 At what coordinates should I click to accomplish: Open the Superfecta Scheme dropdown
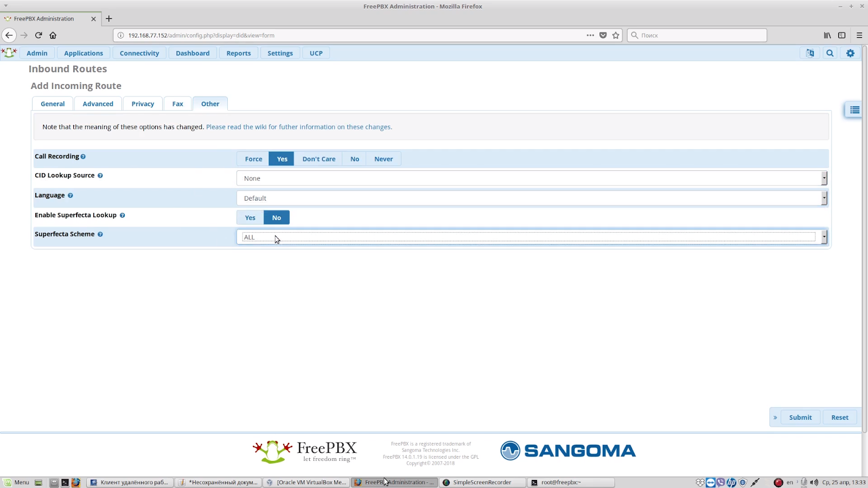click(x=531, y=237)
